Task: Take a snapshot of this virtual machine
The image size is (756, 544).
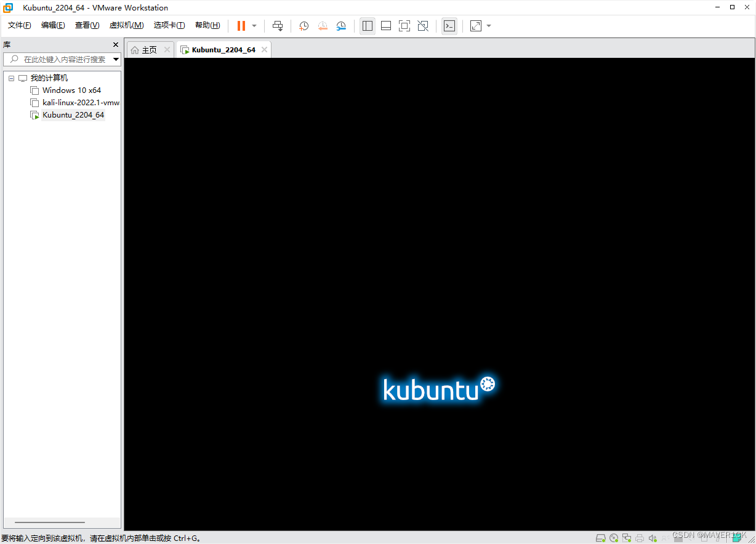Action: point(304,26)
